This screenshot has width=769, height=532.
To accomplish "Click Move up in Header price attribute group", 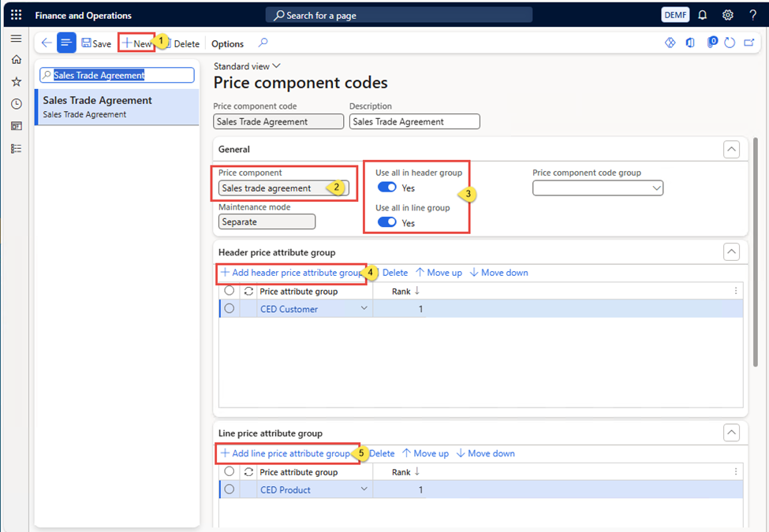I will (x=439, y=273).
